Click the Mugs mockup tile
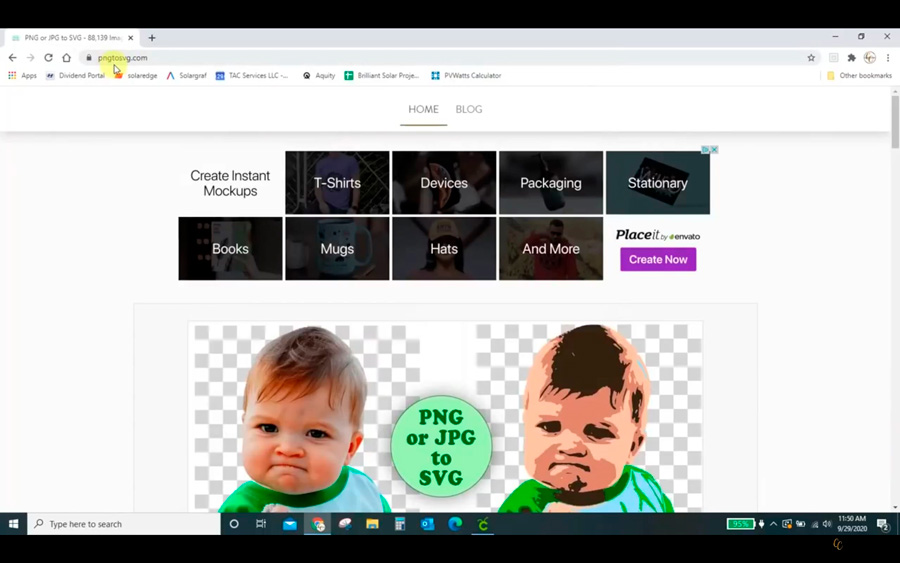The height and width of the screenshot is (563, 900). pos(338,249)
